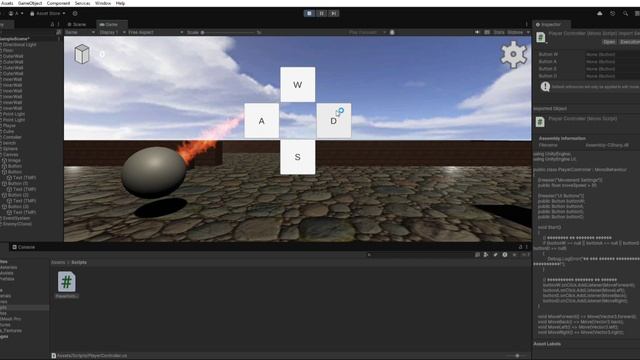Select Button (3) in the Hierarchy

coord(17,207)
